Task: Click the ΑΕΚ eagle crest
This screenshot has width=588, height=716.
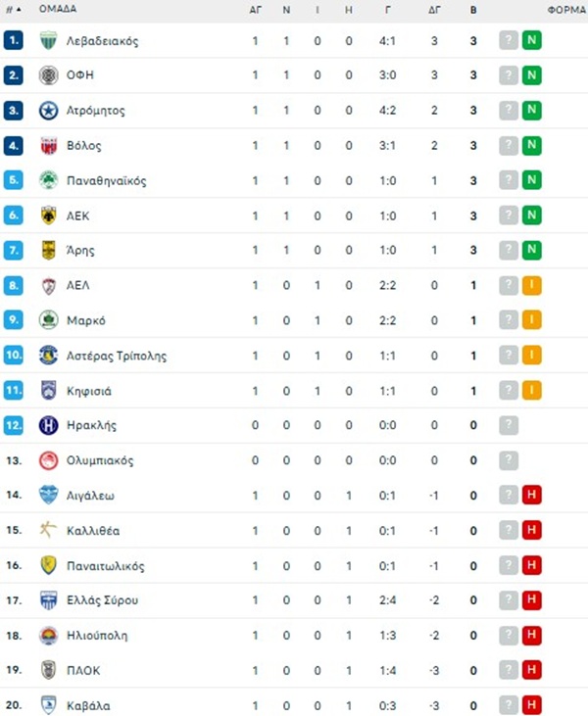Action: tap(48, 215)
